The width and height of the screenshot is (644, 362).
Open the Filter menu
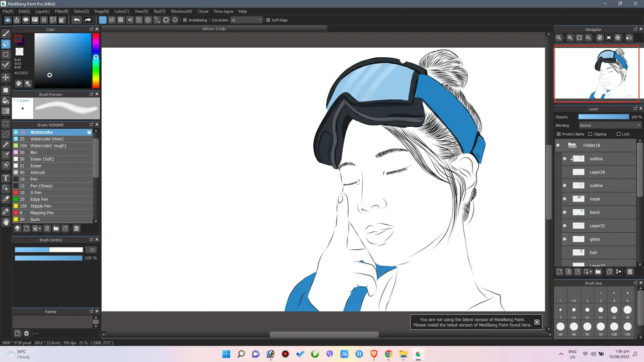point(62,11)
